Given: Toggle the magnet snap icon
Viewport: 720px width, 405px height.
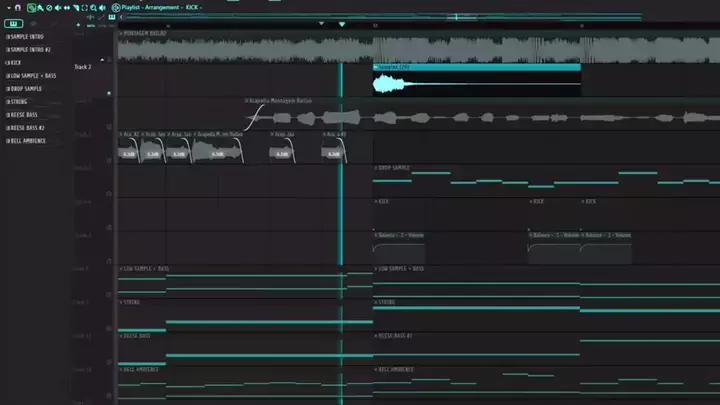Looking at the screenshot, I should (x=18, y=7).
